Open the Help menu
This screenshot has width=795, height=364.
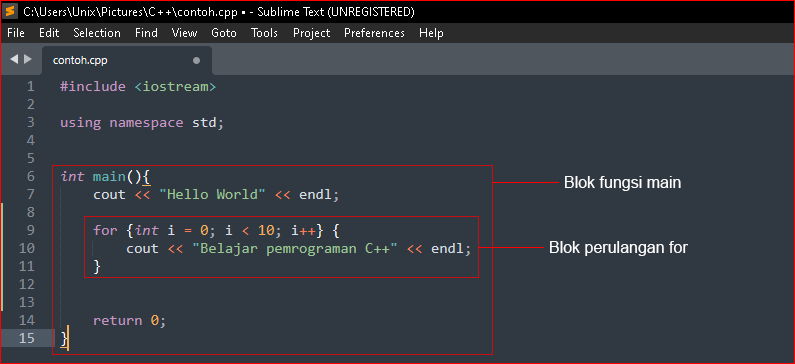pyautogui.click(x=431, y=33)
